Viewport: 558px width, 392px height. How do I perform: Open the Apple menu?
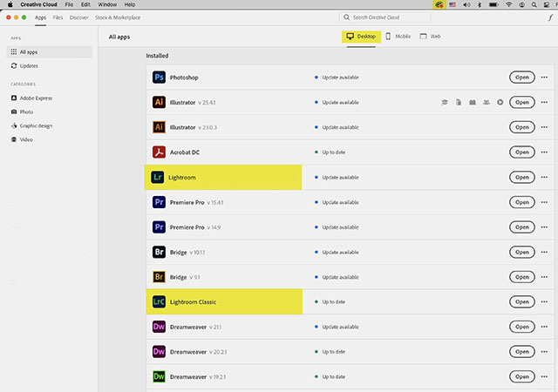(10, 4)
